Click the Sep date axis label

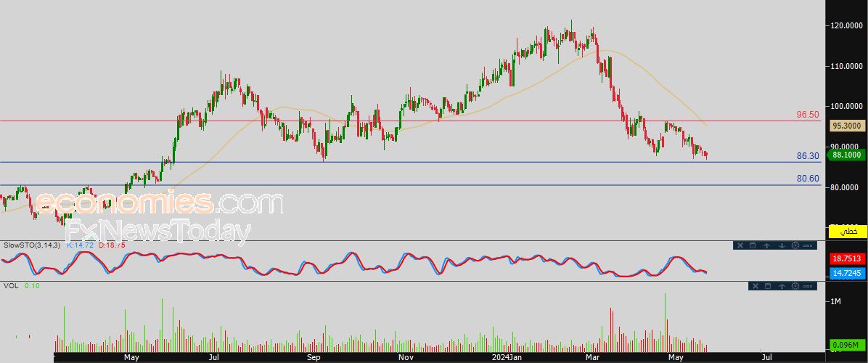tap(314, 357)
